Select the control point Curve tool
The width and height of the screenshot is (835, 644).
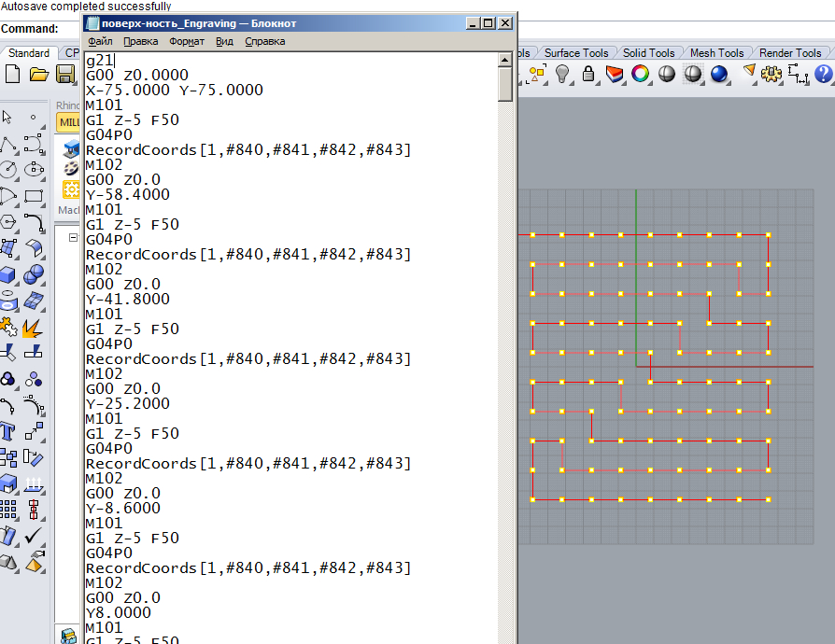34,144
